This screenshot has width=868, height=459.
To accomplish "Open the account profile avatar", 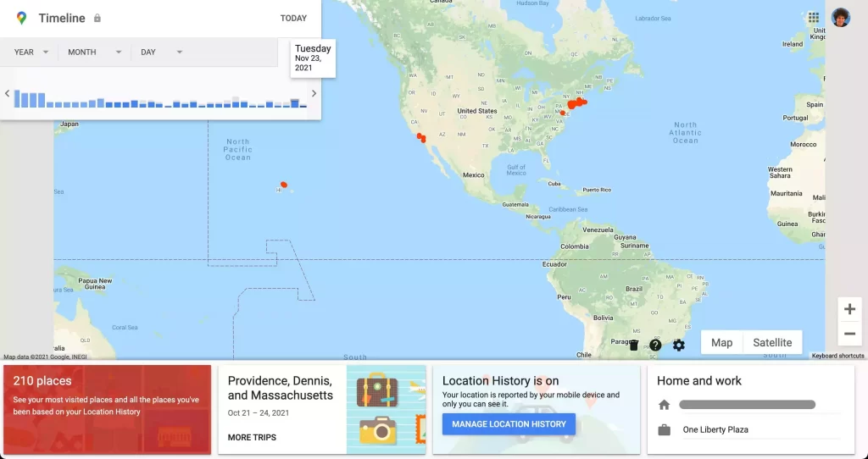I will pyautogui.click(x=840, y=18).
